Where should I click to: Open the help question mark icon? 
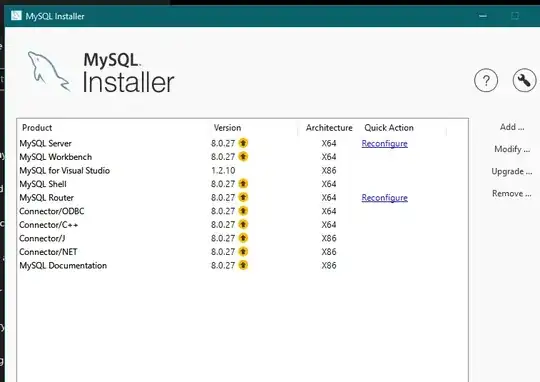pos(486,81)
